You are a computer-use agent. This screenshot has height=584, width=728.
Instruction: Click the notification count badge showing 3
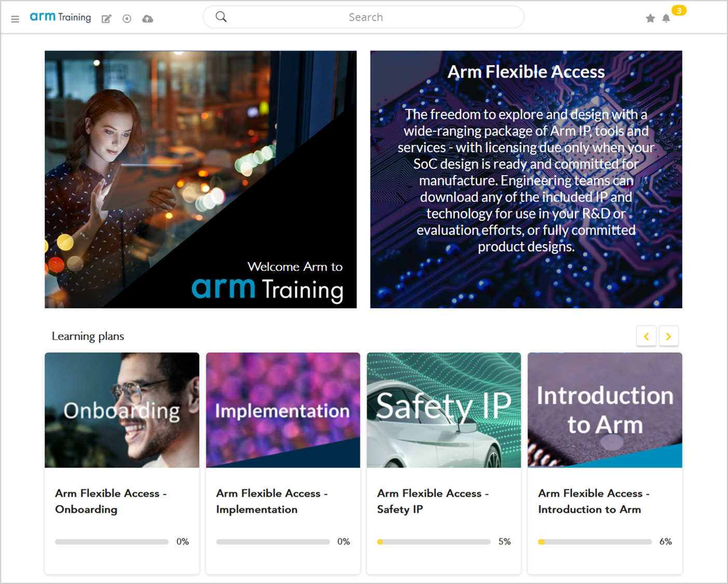pyautogui.click(x=679, y=10)
